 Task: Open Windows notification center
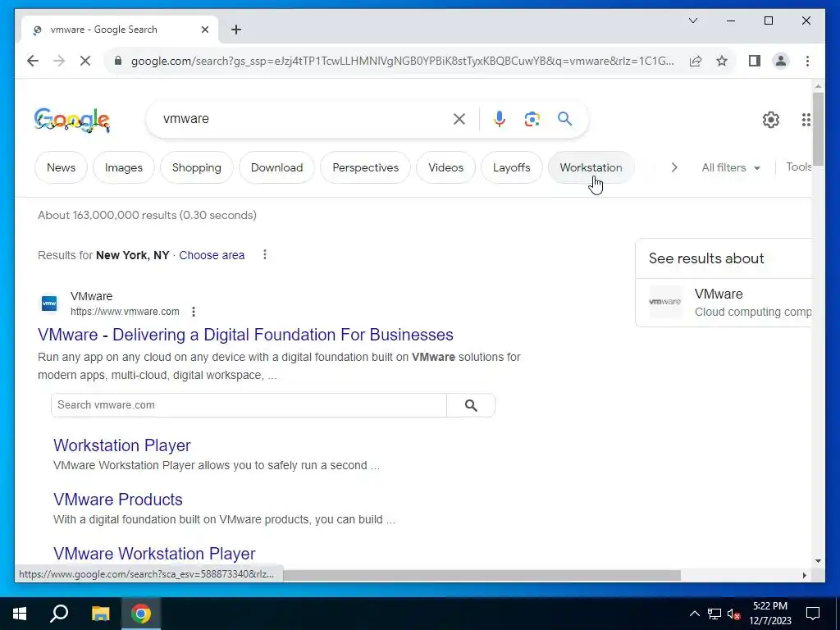pos(813,614)
